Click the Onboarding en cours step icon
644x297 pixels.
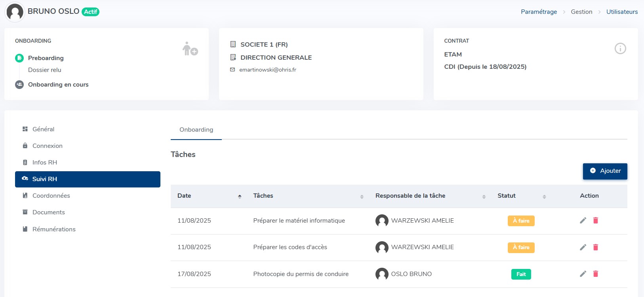[x=19, y=85]
